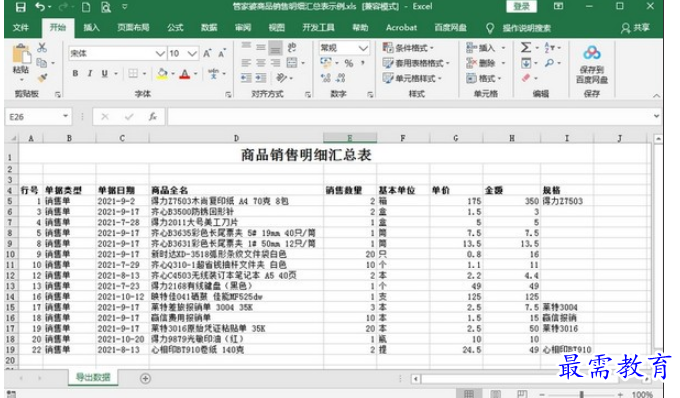Click the Borders icon in font group
680x398 pixels.
[133, 74]
